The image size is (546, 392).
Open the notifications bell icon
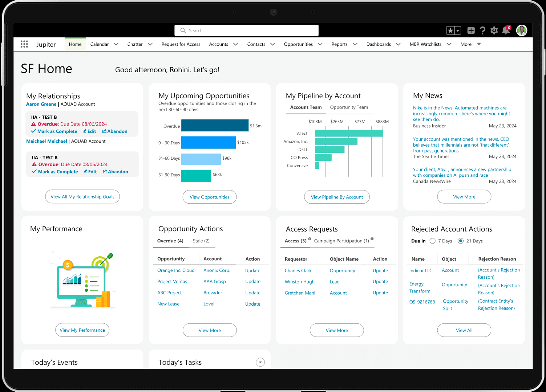click(506, 30)
